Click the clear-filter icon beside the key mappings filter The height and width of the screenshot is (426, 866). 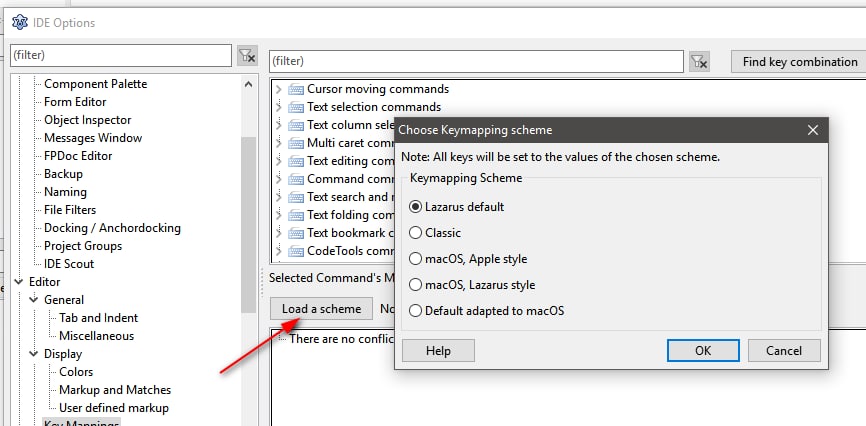699,62
